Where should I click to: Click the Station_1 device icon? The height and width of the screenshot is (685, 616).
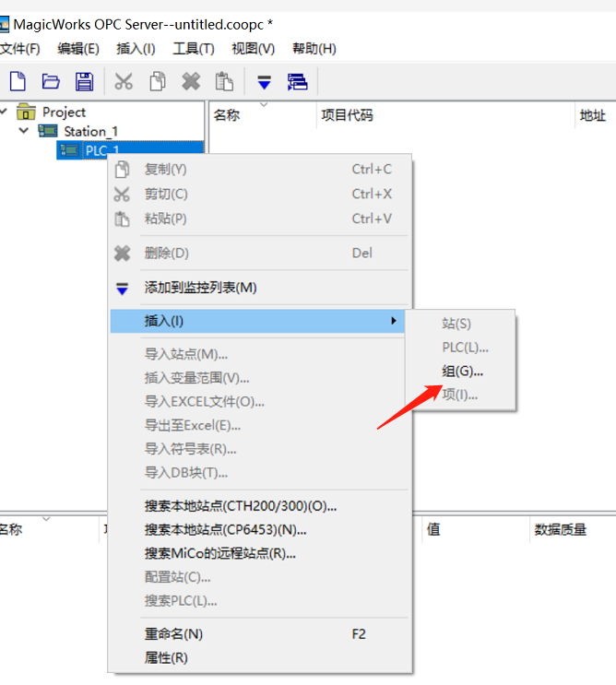pyautogui.click(x=48, y=131)
